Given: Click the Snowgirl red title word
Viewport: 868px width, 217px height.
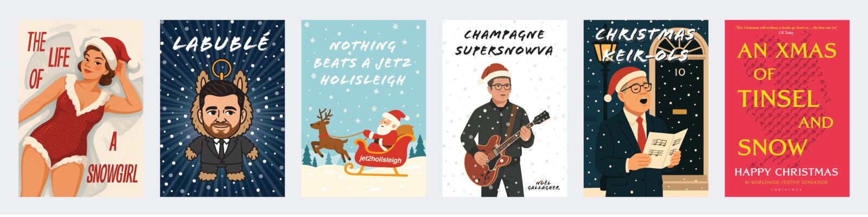Looking at the screenshot, I should 112,174.
